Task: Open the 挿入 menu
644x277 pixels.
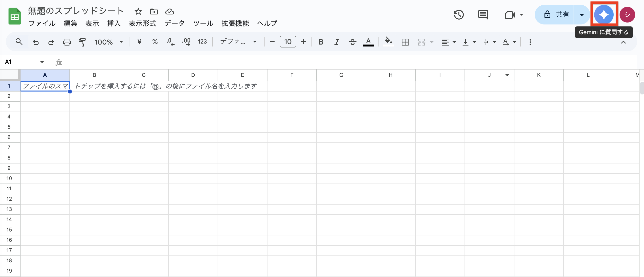Action: coord(114,23)
